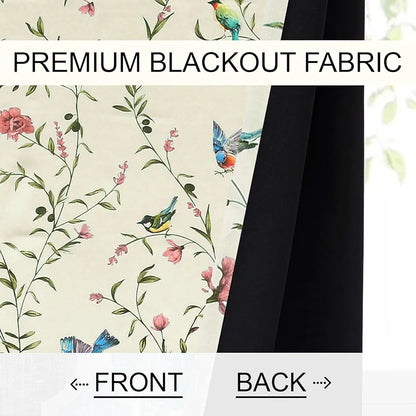Click the green bird at the top

pyautogui.click(x=226, y=18)
